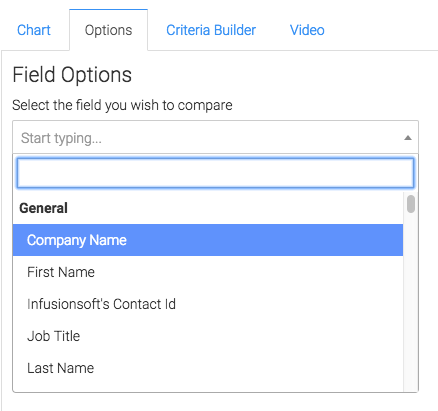Pick Infusionsoft's Contact Id option
The image size is (438, 411).
pyautogui.click(x=208, y=304)
